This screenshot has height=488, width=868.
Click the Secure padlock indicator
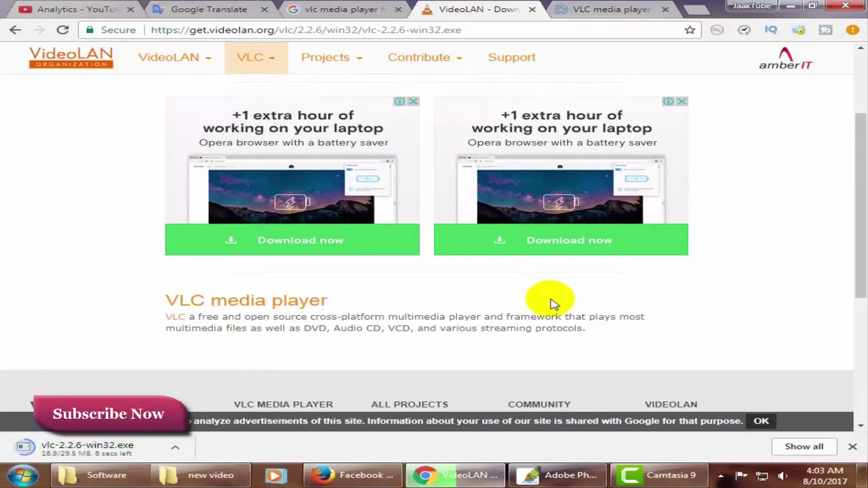pyautogui.click(x=111, y=30)
